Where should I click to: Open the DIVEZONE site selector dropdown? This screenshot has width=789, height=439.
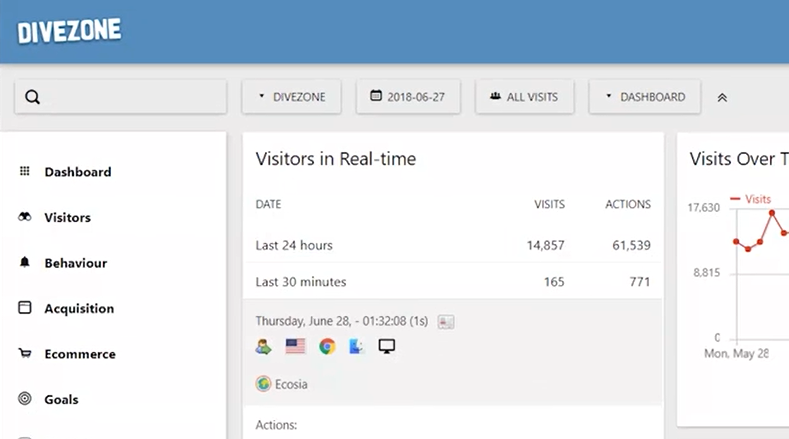click(x=291, y=97)
